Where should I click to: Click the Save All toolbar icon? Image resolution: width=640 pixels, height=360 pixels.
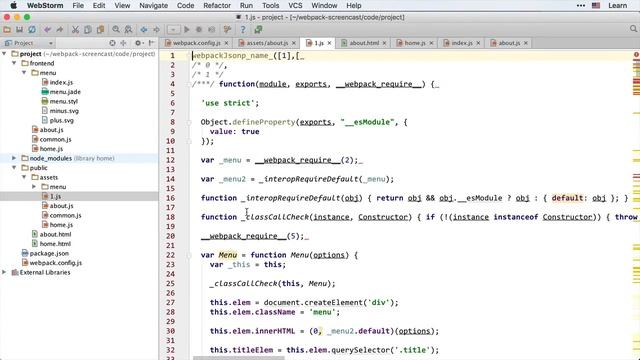[19, 29]
